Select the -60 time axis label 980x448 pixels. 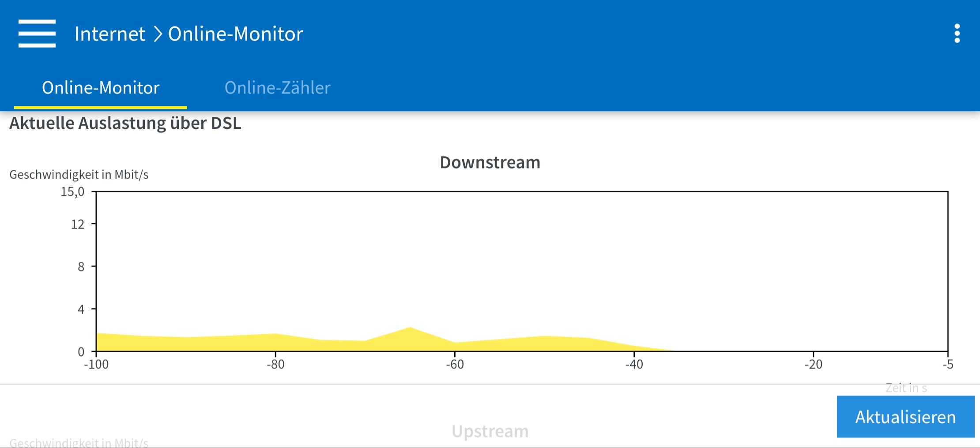click(455, 365)
